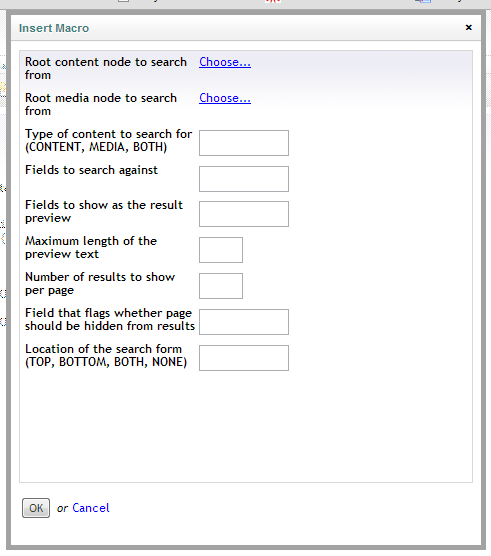Confirm the macro with the OK button
Screen dimensions: 491x556
point(36,508)
